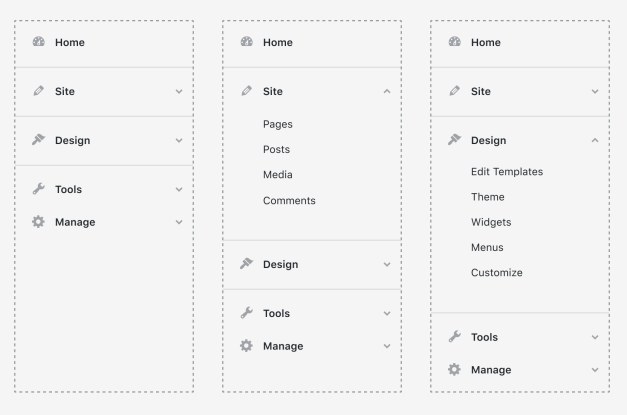
Task: Click Home gauge icon in menu listing Comments
Action: (247, 43)
